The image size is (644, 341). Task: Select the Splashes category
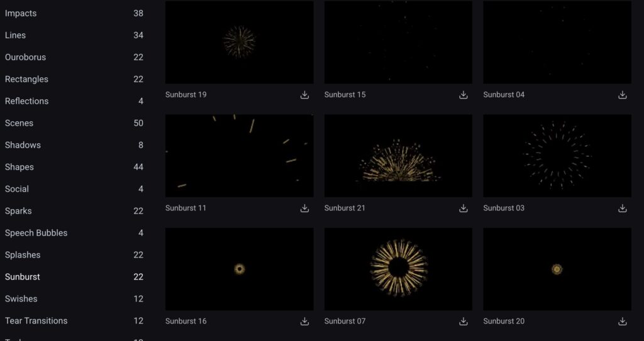click(74, 255)
